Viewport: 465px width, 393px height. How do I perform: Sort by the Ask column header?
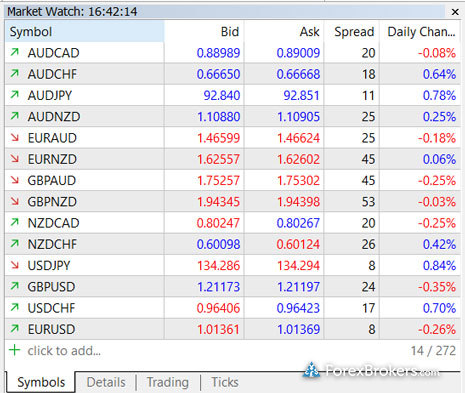(x=284, y=32)
